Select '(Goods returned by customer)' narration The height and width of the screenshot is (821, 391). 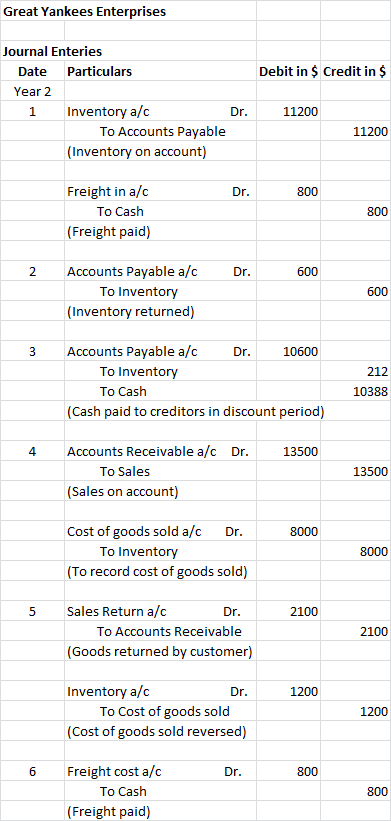click(x=160, y=652)
